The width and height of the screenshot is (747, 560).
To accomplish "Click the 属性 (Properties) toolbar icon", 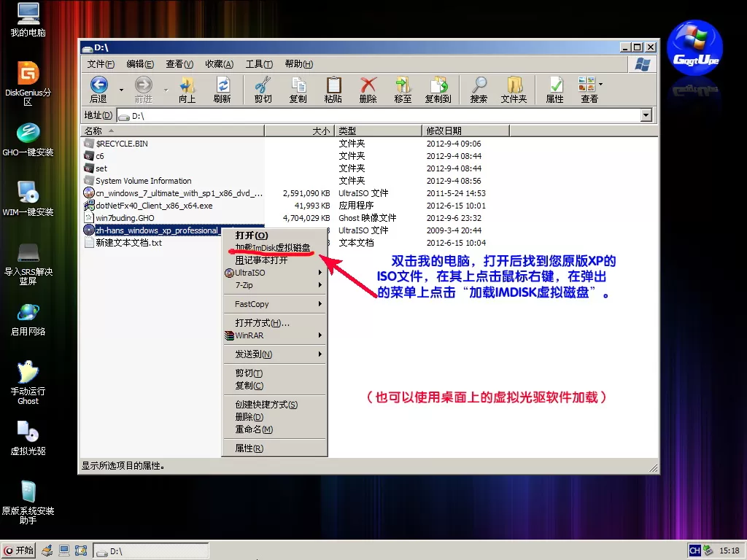I will [555, 90].
